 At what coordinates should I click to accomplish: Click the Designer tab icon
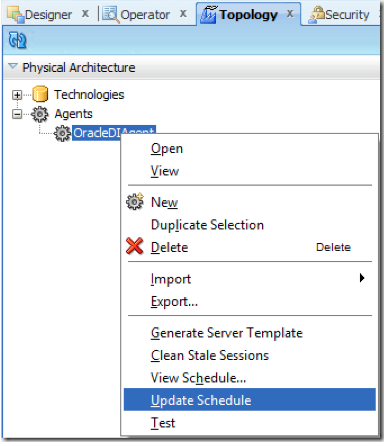point(16,15)
